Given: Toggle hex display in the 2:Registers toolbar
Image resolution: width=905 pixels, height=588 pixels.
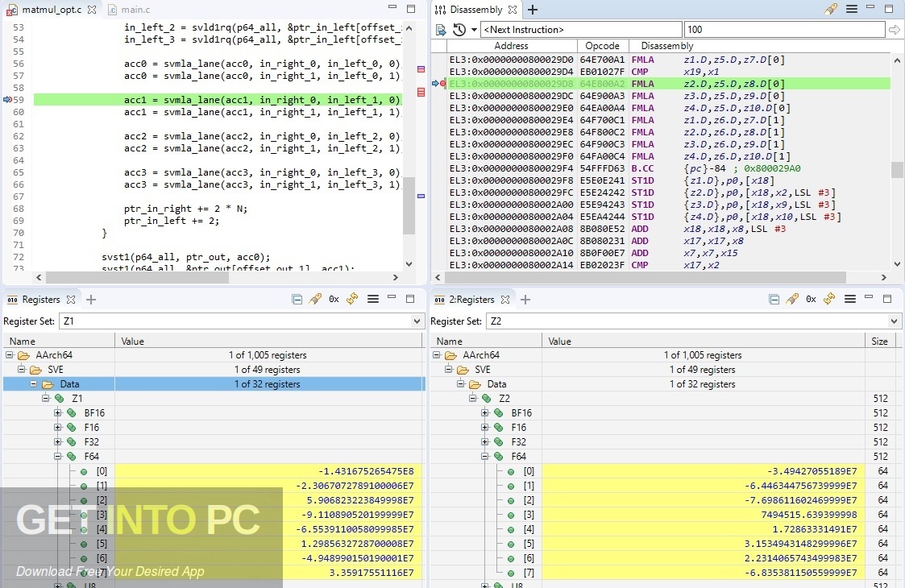Looking at the screenshot, I should 811,298.
